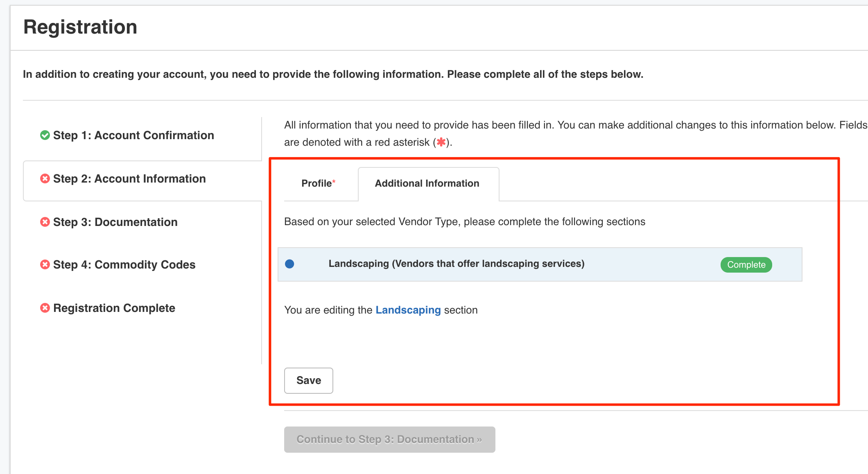
Task: Click red X icon beside Step 2
Action: tap(45, 178)
